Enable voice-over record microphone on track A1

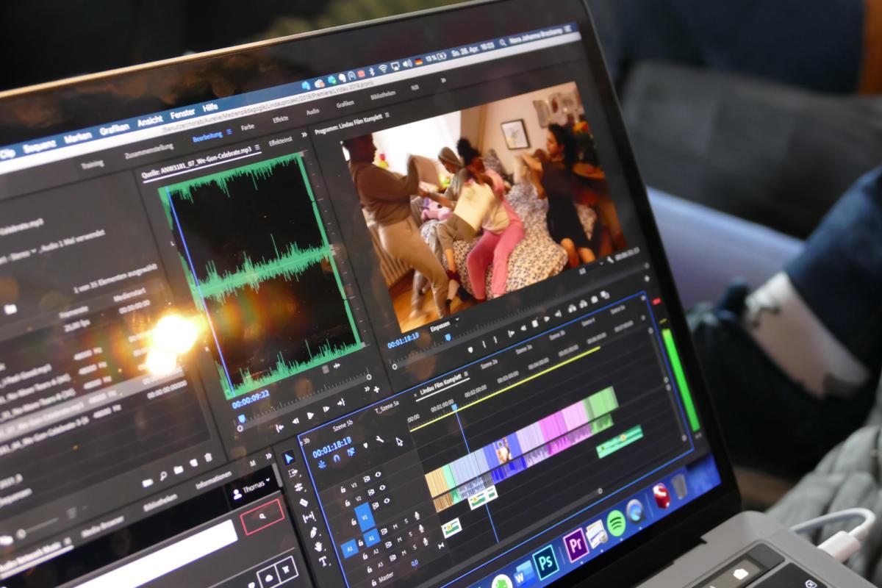tap(417, 515)
